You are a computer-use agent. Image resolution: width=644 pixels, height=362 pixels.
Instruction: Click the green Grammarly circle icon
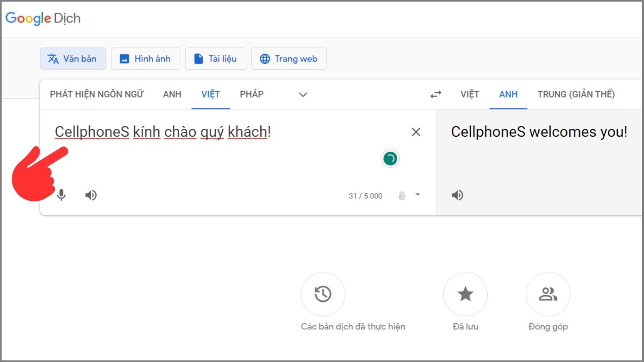pos(390,159)
